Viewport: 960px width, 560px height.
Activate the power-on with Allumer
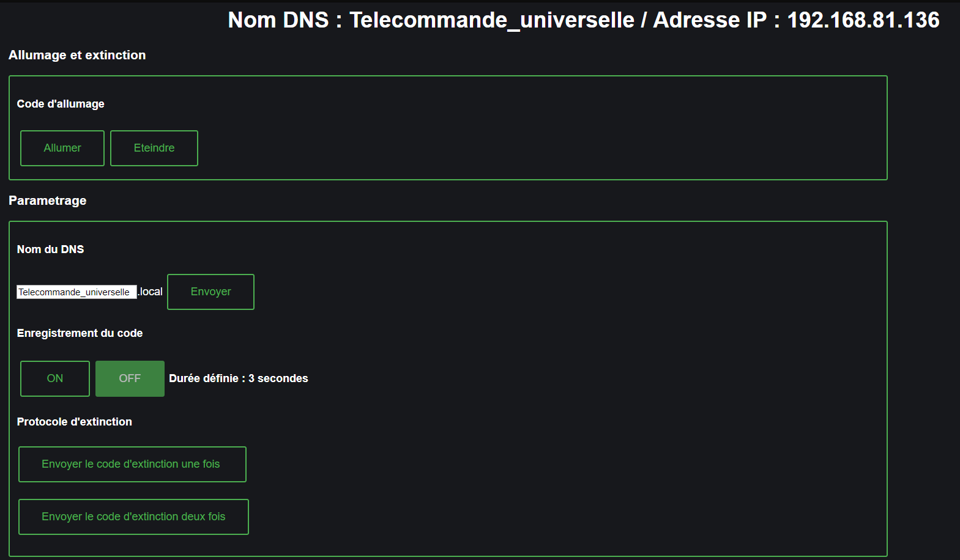coord(62,148)
